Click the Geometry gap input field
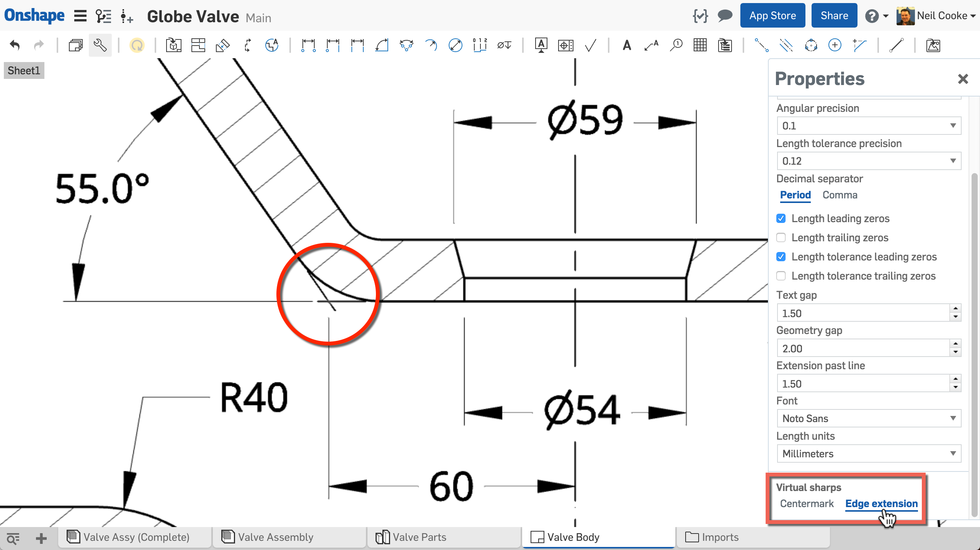Viewport: 980px width, 550px height. click(864, 349)
